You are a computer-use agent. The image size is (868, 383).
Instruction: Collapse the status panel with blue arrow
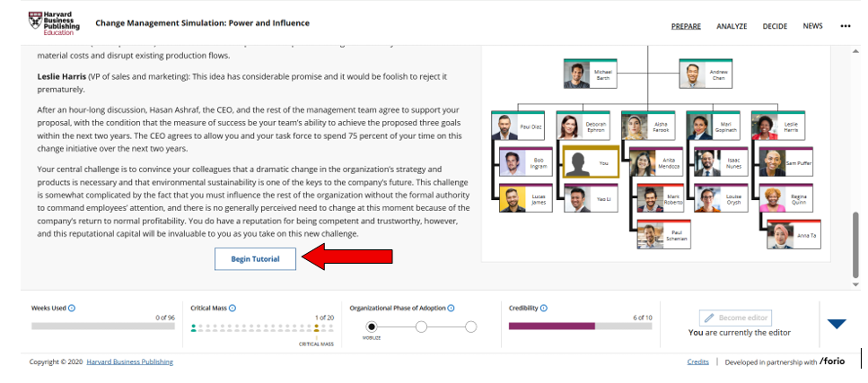tap(837, 325)
